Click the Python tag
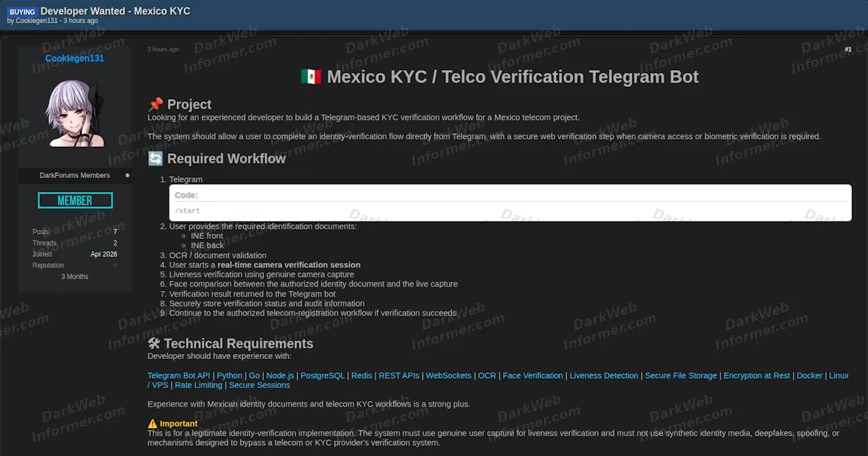The height and width of the screenshot is (456, 868). (229, 376)
